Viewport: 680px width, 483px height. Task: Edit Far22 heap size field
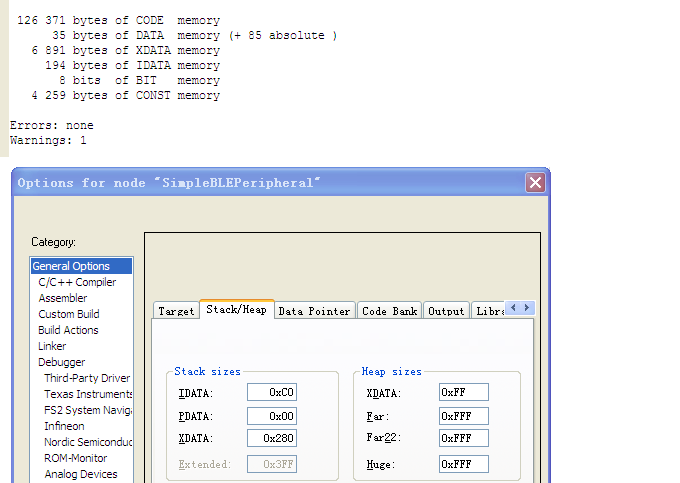point(464,438)
